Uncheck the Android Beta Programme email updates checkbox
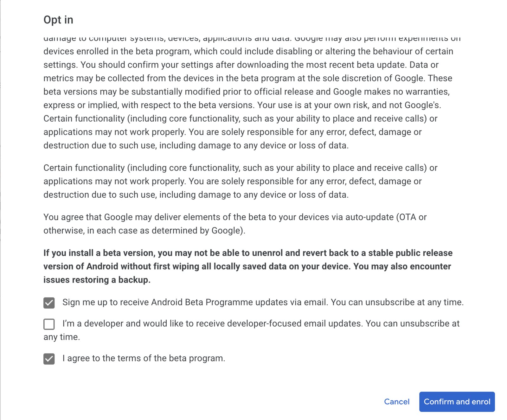This screenshot has height=420, width=507. point(49,302)
